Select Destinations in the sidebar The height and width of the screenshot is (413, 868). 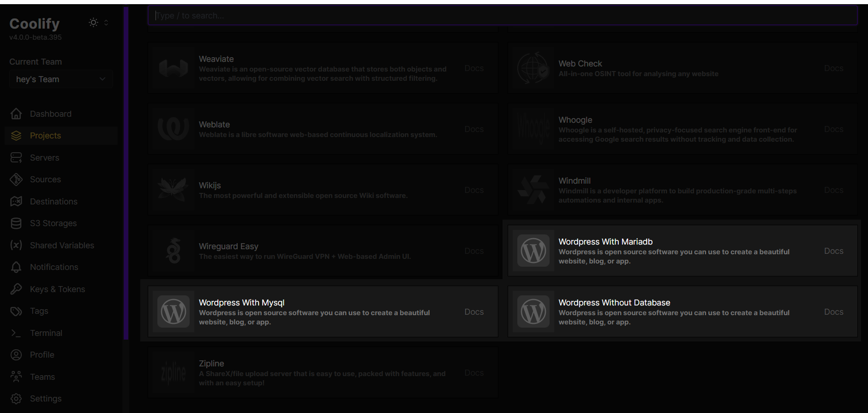[61, 202]
